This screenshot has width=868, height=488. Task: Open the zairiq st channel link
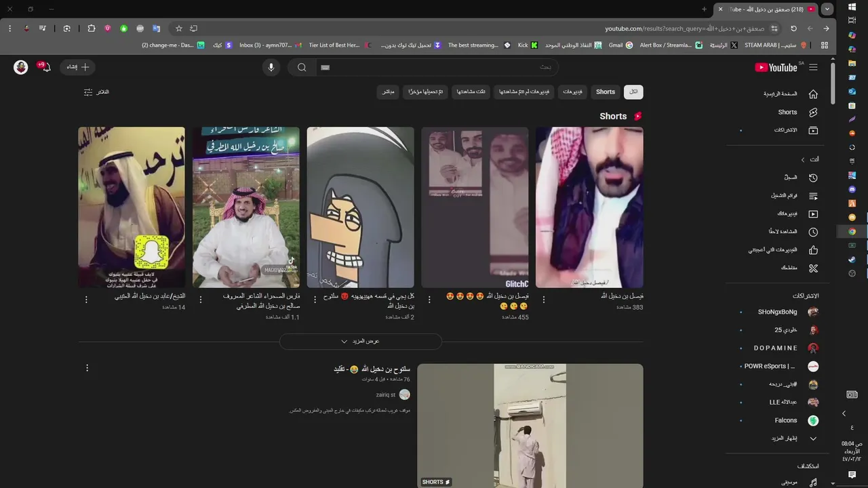pos(385,394)
